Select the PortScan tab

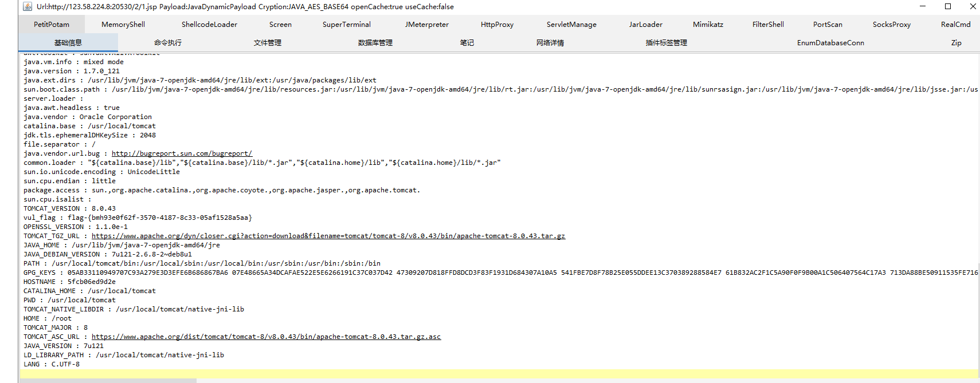[828, 25]
